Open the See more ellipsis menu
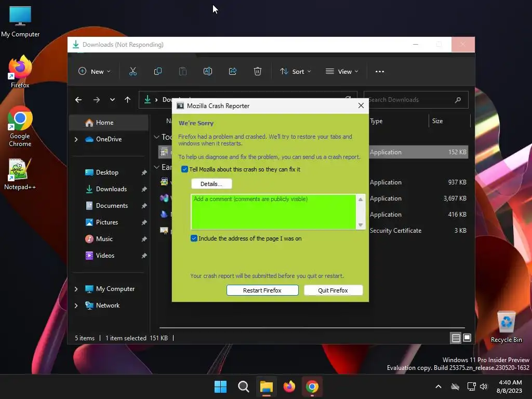The width and height of the screenshot is (532, 399). (380, 72)
